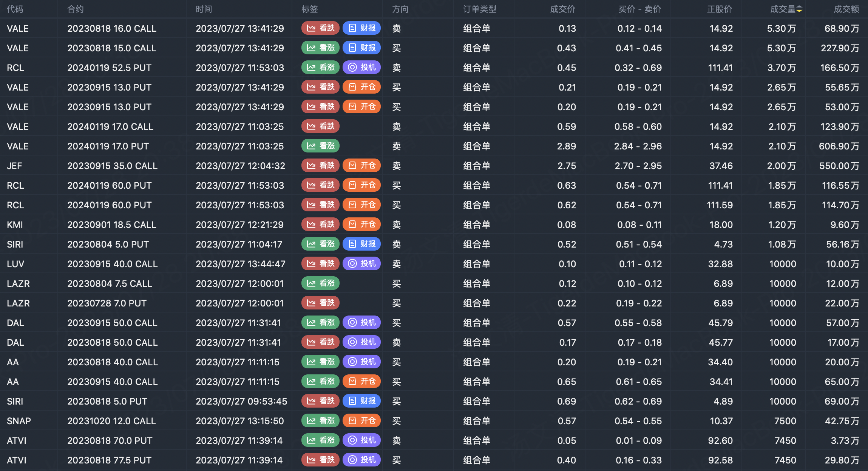Click 投机 tag on AA 20230818 40.0 CALL row

coord(361,362)
